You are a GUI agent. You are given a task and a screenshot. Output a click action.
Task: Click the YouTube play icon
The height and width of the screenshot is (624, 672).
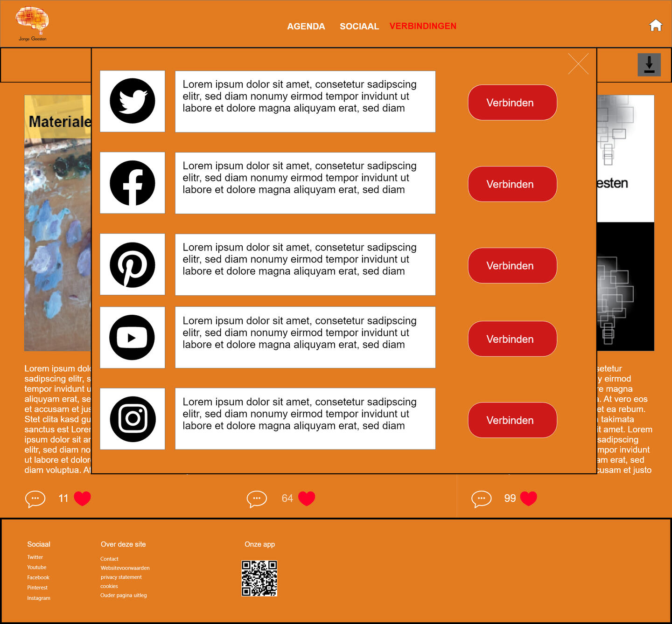[132, 338]
